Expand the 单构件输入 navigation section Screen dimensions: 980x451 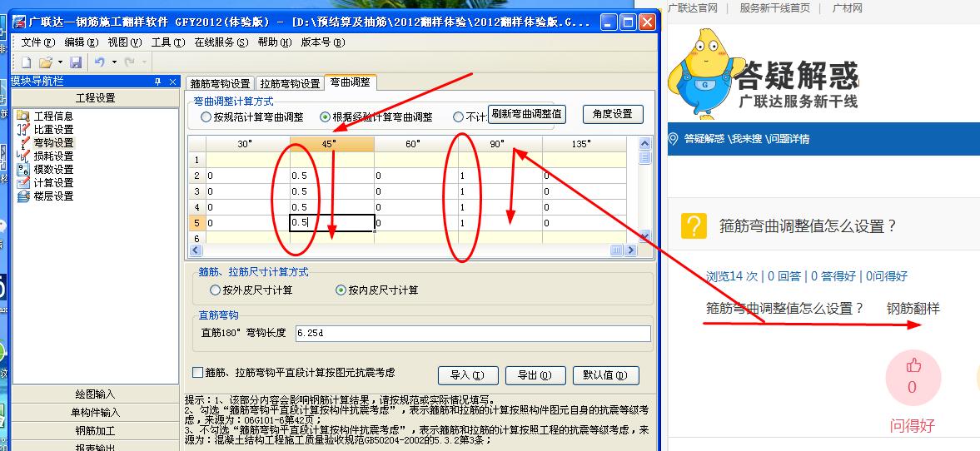[x=96, y=412]
